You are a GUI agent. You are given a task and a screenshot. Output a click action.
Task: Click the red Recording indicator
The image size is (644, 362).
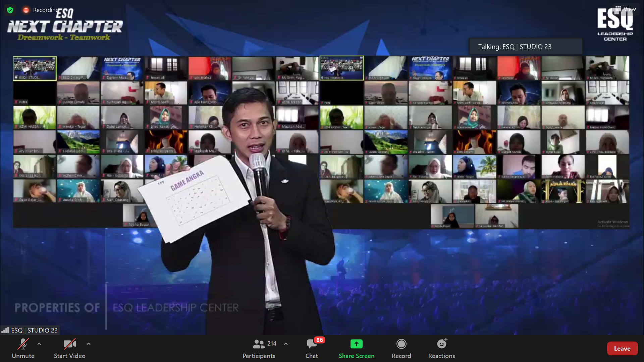pos(26,10)
